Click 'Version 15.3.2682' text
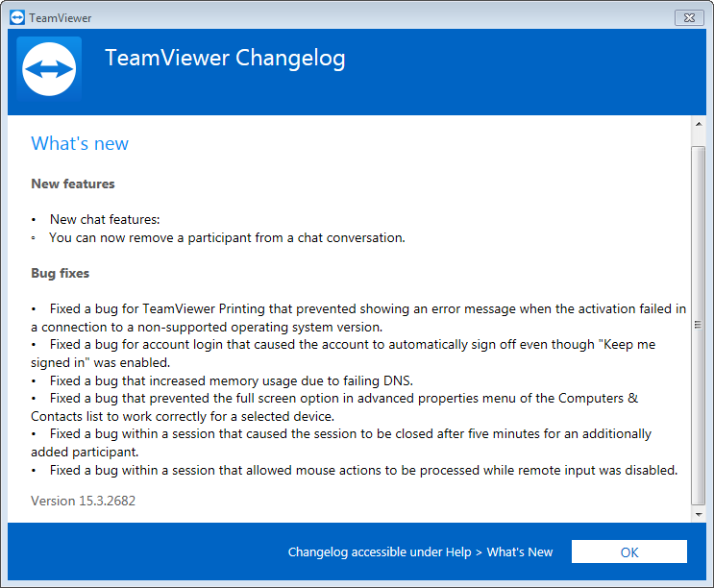This screenshot has width=714, height=588. click(84, 501)
